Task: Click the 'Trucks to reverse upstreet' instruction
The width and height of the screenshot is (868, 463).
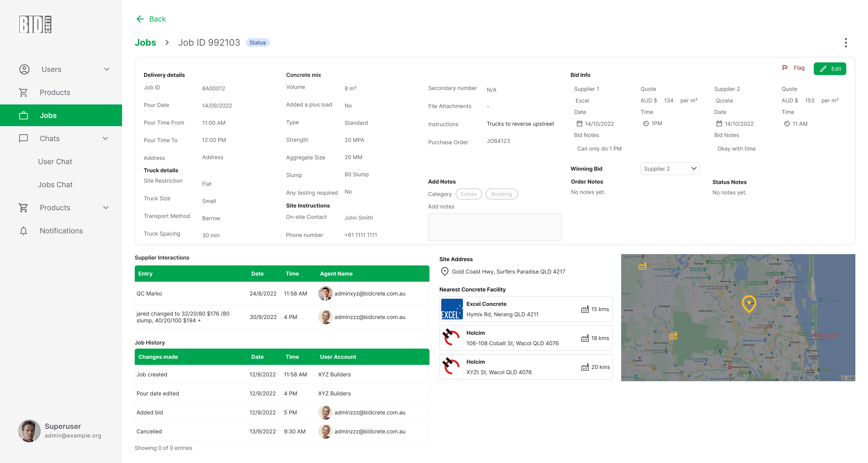Action: 520,124
